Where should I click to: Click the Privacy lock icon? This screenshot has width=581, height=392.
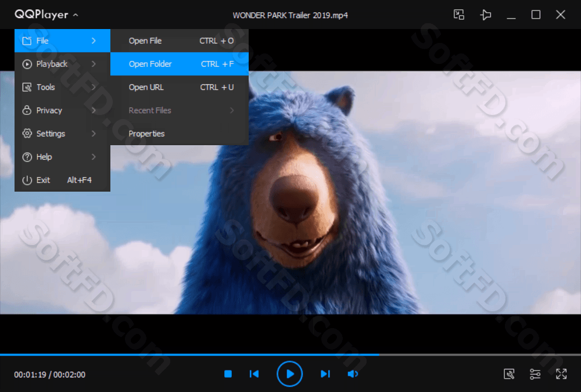[27, 110]
